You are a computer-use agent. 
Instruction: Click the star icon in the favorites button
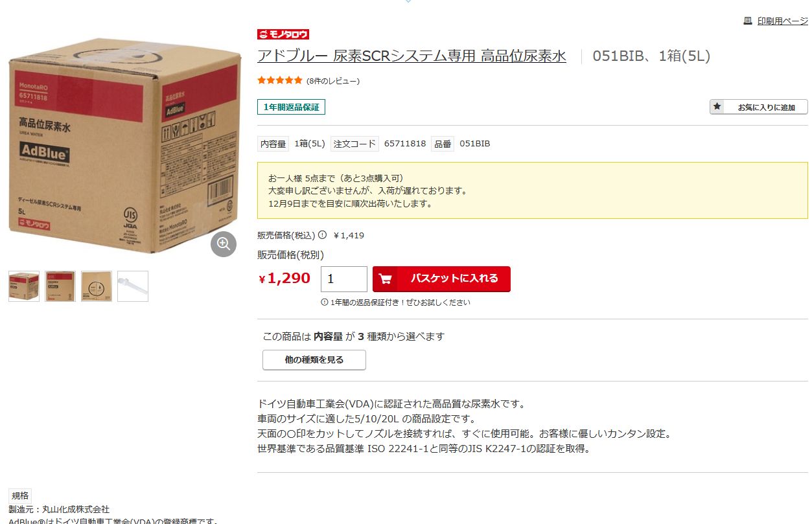(x=717, y=107)
